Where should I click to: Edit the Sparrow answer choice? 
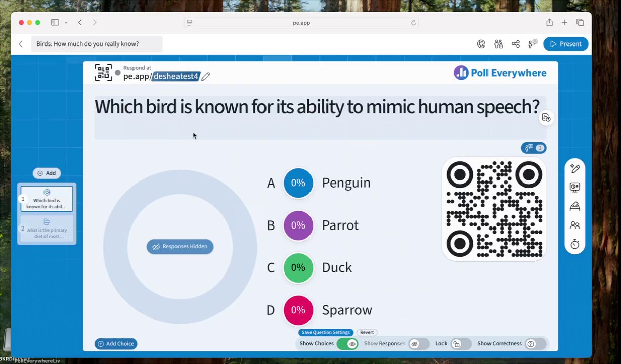tap(347, 310)
